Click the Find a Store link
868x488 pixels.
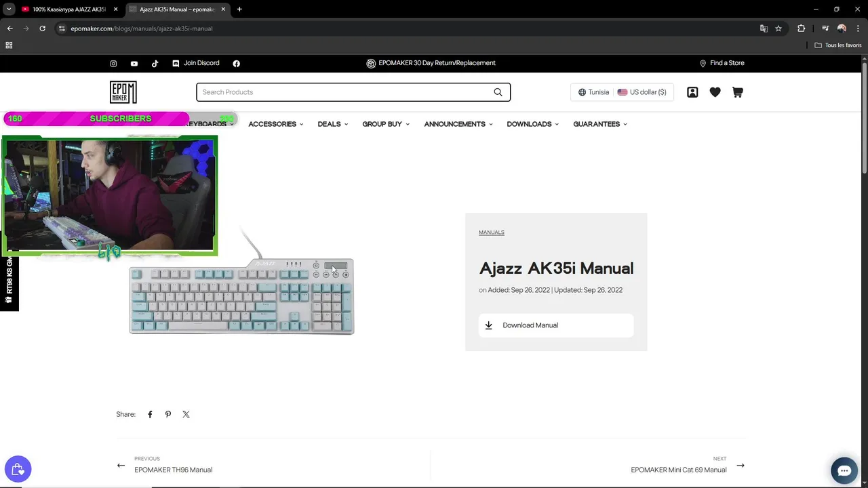722,63
